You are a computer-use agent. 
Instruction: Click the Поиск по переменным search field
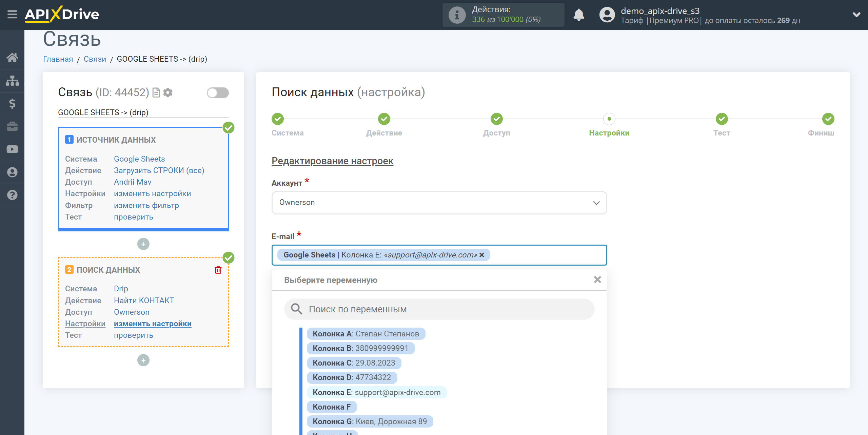coord(439,309)
